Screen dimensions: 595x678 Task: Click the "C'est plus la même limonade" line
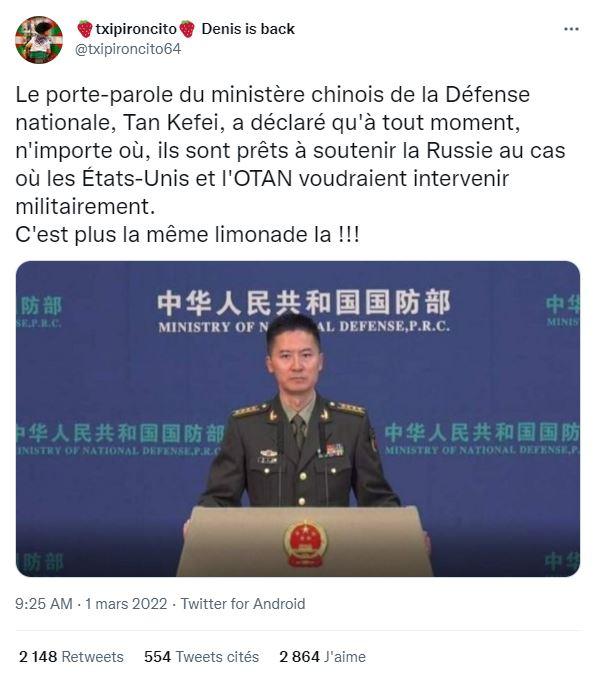[x=187, y=235]
